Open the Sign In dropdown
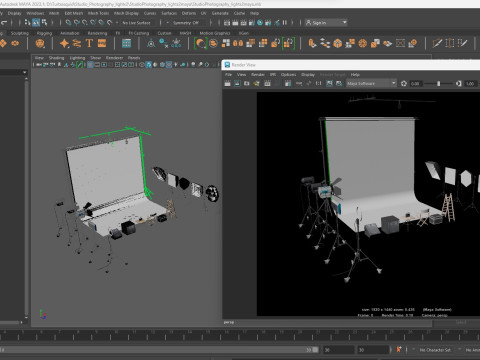This screenshot has height=360, width=480. (x=326, y=23)
